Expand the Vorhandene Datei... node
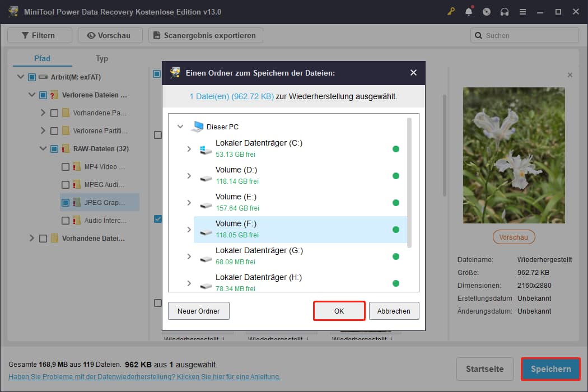Screen dimensions: 588x392 point(32,238)
